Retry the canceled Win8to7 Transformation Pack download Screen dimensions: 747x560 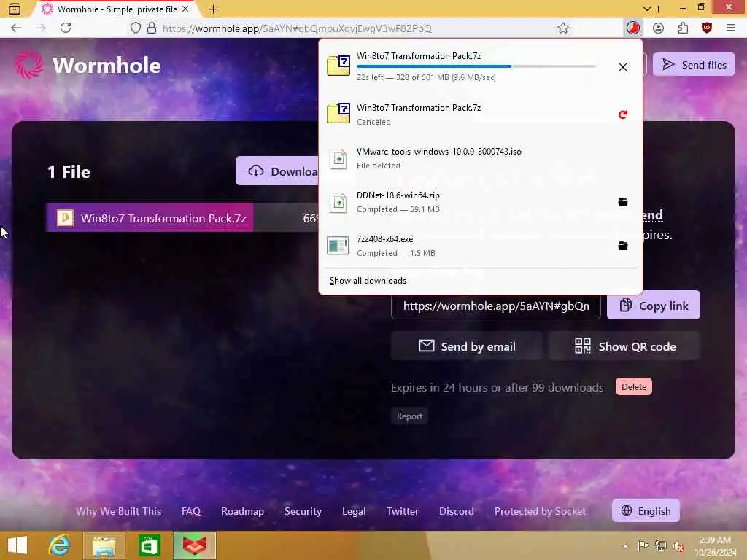coord(623,114)
